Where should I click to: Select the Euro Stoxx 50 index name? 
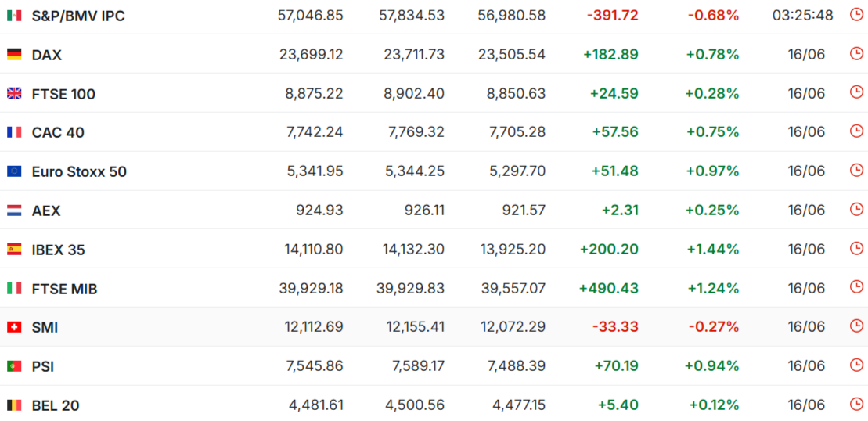[x=79, y=172]
